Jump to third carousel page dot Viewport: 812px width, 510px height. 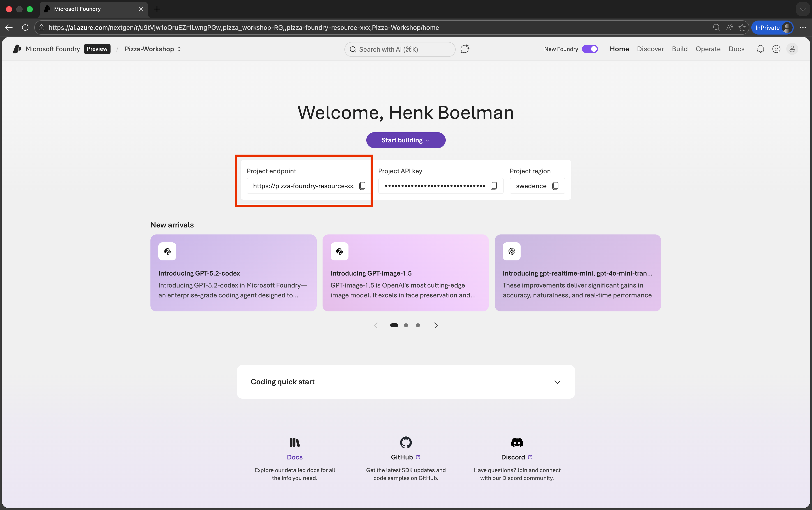418,325
